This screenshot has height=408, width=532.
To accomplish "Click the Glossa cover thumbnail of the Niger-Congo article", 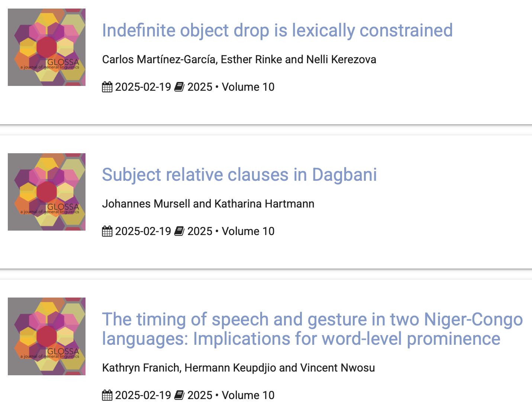I will [46, 336].
